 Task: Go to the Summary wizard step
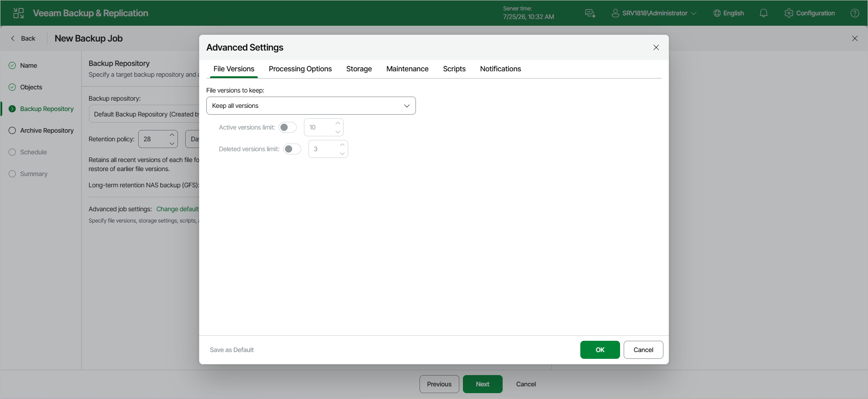point(34,174)
